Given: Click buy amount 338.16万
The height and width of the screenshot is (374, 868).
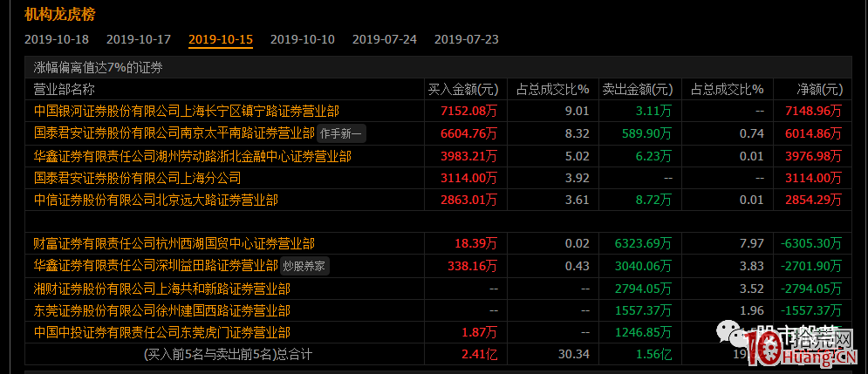Looking at the screenshot, I should coord(473,266).
